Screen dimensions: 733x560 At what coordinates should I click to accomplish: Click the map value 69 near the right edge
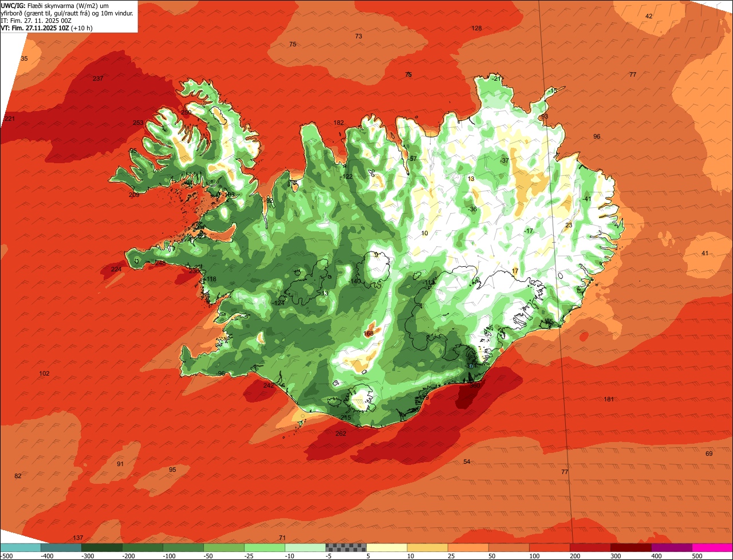(709, 453)
